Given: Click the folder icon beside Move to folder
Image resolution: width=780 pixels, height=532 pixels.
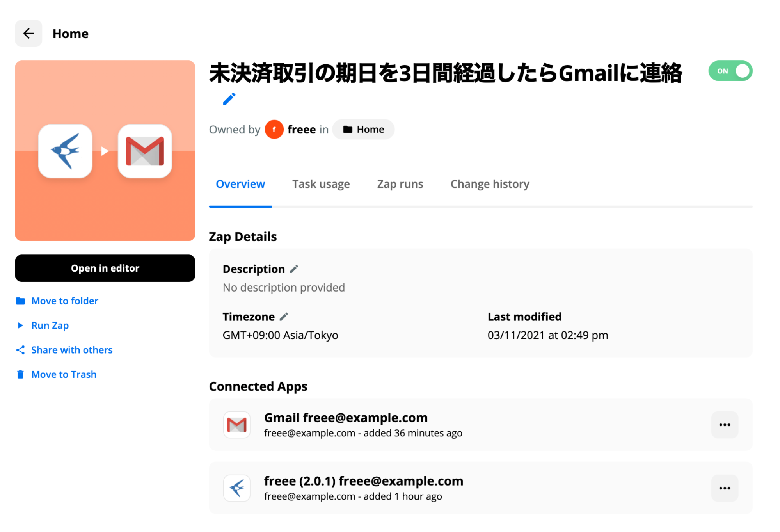Looking at the screenshot, I should click(x=20, y=301).
